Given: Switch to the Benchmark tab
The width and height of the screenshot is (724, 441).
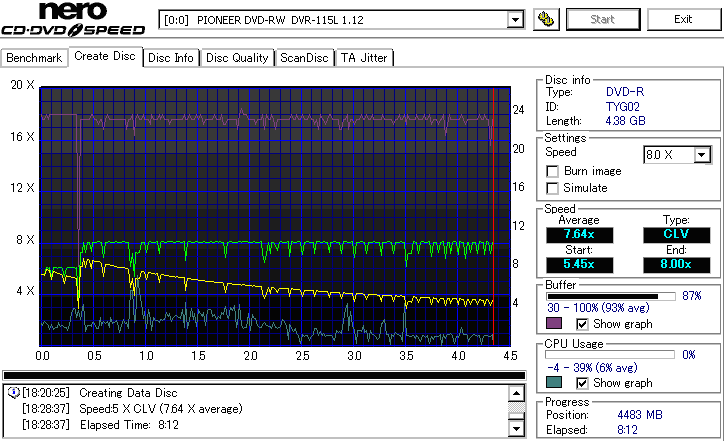Looking at the screenshot, I should pos(35,58).
